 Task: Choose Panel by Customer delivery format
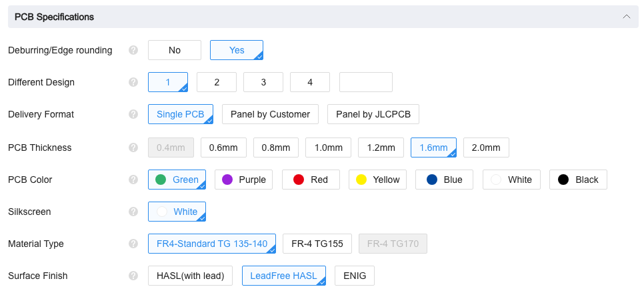(x=270, y=114)
